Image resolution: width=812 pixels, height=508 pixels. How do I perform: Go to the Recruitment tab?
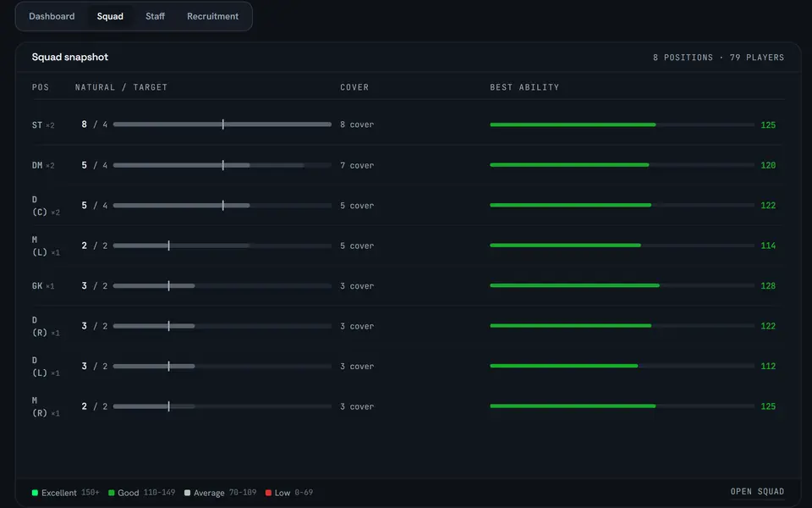click(212, 17)
